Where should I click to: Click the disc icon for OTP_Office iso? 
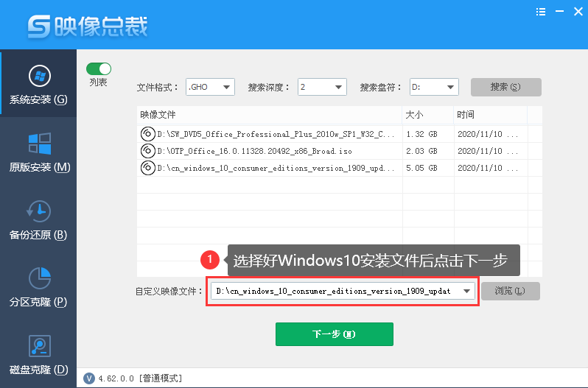pos(148,150)
